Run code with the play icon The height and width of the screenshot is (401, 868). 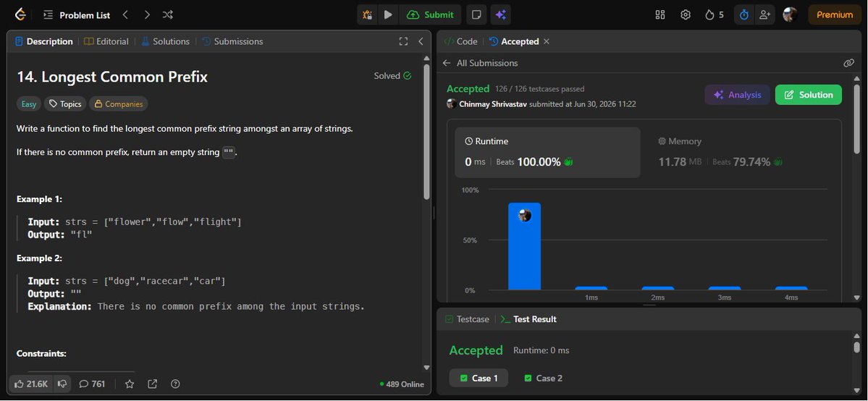(x=388, y=15)
